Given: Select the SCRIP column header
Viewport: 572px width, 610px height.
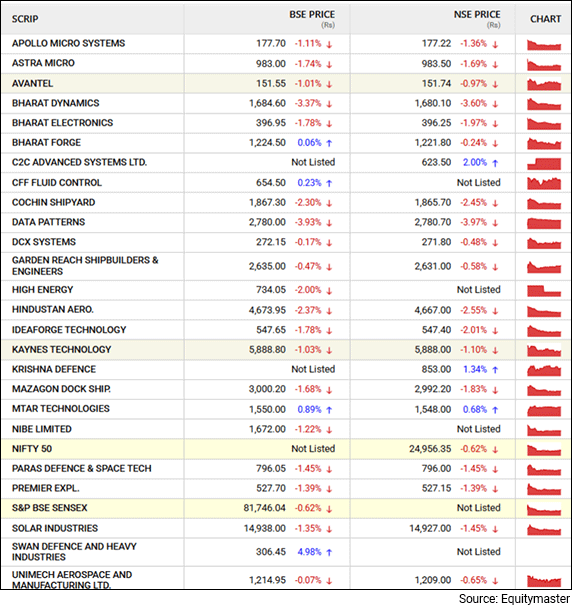Looking at the screenshot, I should 25,19.
